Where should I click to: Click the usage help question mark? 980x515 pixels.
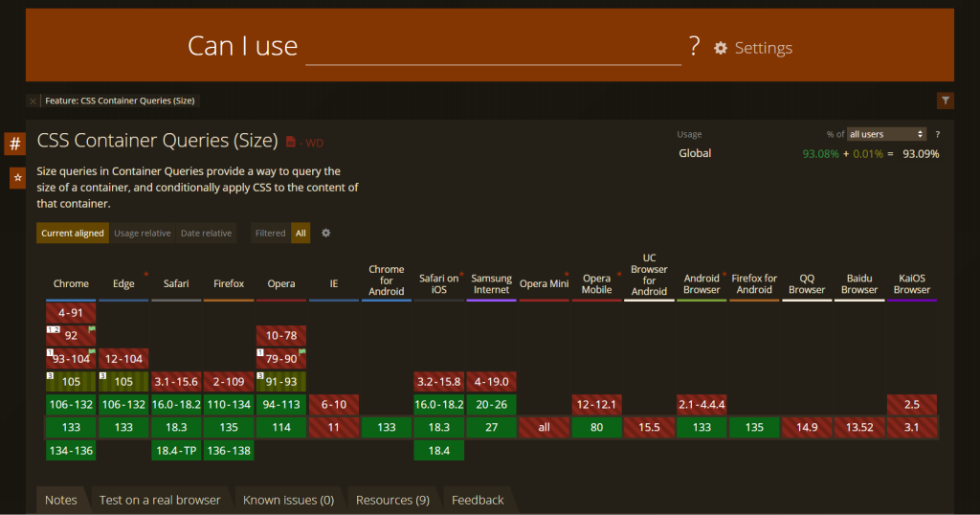pyautogui.click(x=937, y=134)
